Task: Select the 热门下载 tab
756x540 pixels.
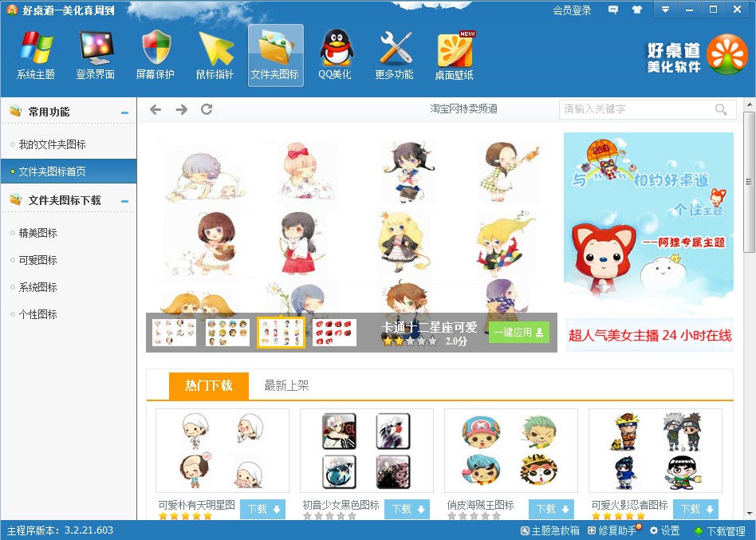Action: coord(209,385)
